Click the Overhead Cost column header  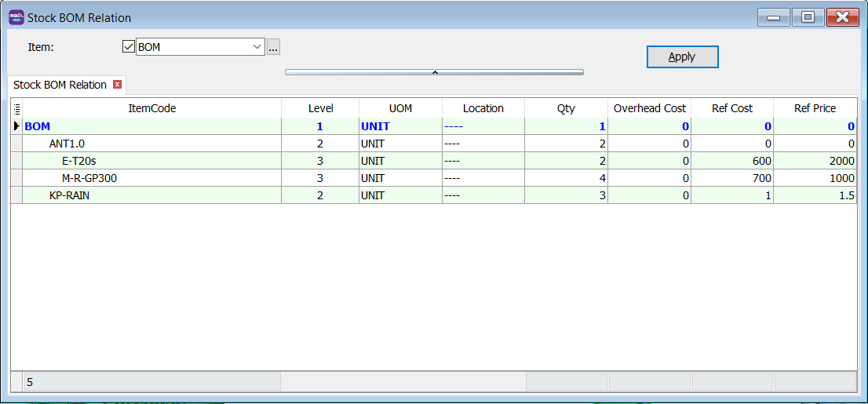click(649, 108)
